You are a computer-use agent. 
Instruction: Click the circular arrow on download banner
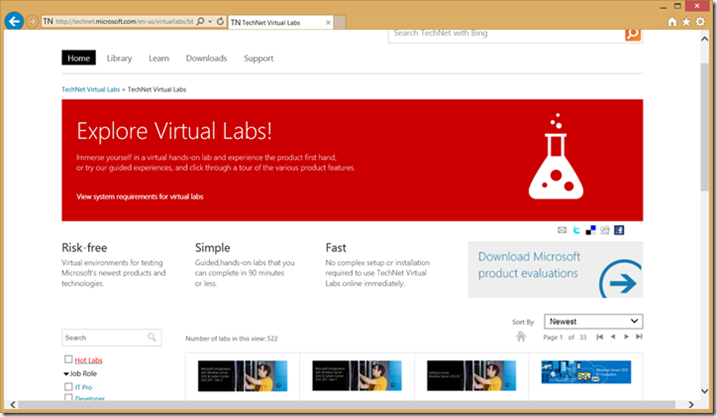pyautogui.click(x=621, y=279)
